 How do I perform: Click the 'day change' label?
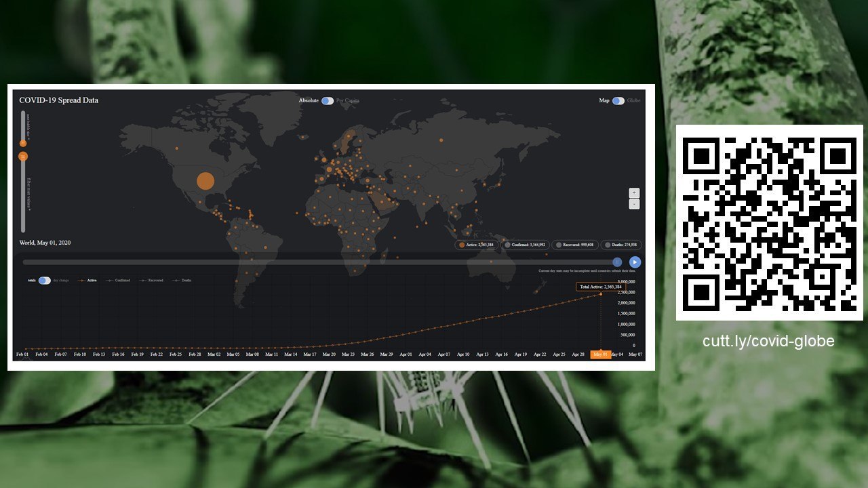coord(61,280)
